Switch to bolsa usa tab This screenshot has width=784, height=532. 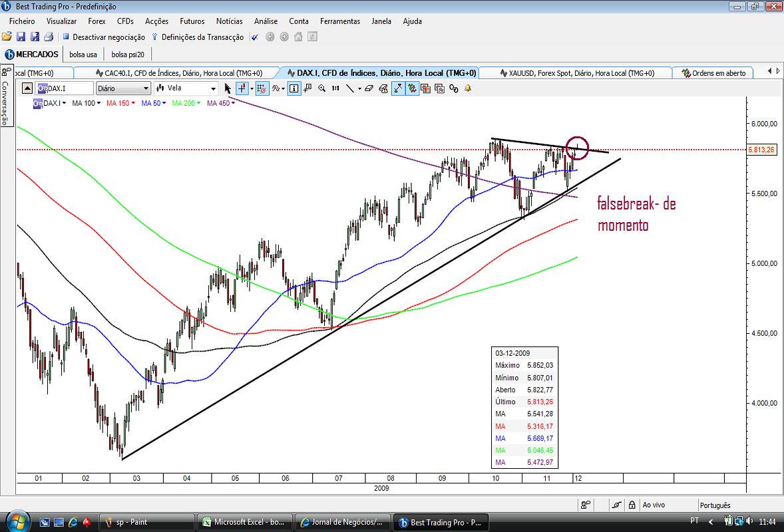coord(83,55)
